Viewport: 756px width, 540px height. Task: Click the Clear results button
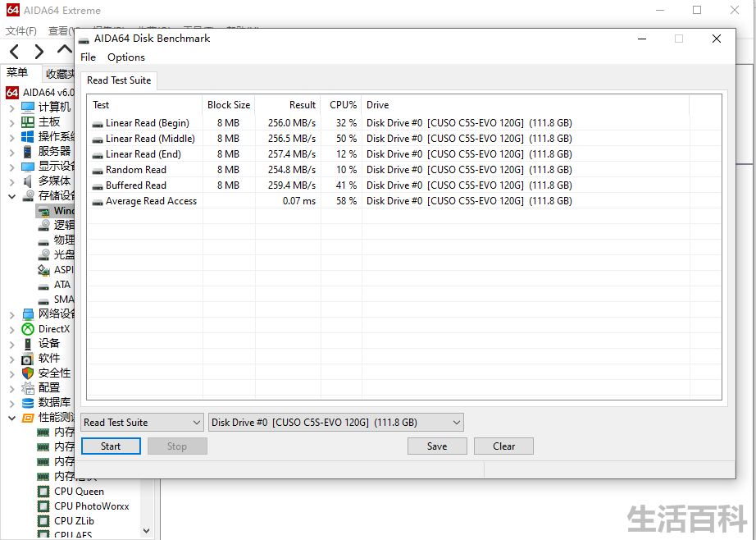click(503, 446)
